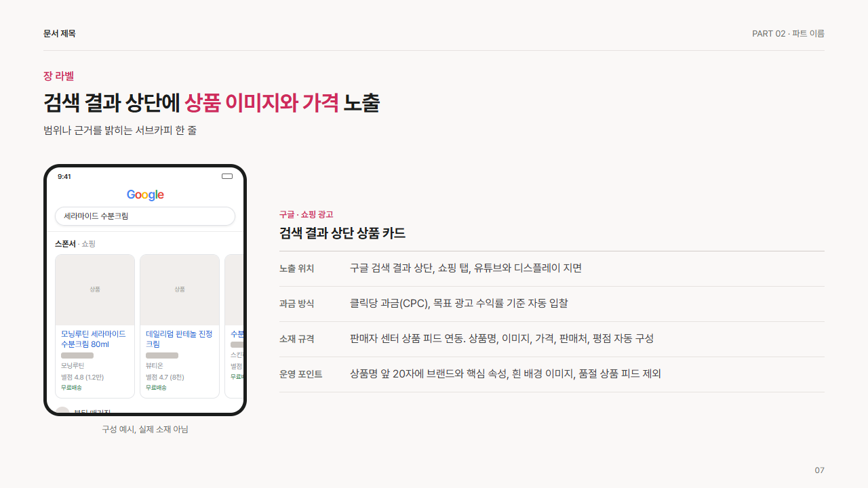
Task: Click the Google logo in the phone mockup
Action: tap(145, 195)
